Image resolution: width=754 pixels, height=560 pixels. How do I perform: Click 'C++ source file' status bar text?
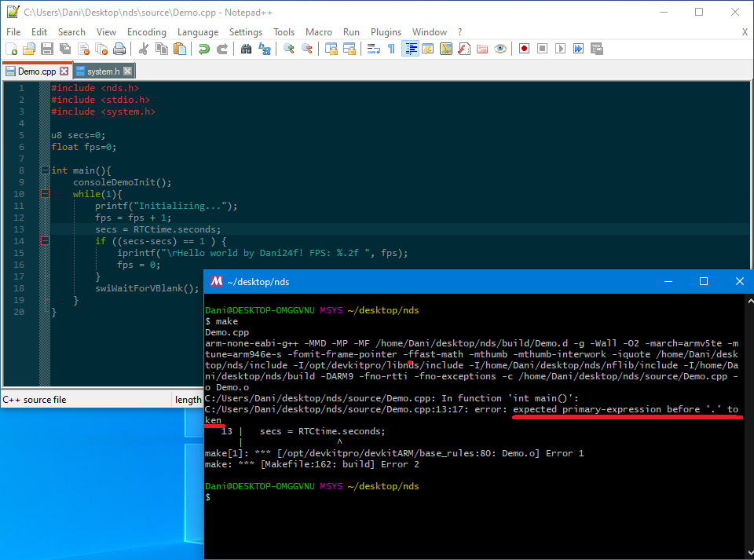click(34, 400)
